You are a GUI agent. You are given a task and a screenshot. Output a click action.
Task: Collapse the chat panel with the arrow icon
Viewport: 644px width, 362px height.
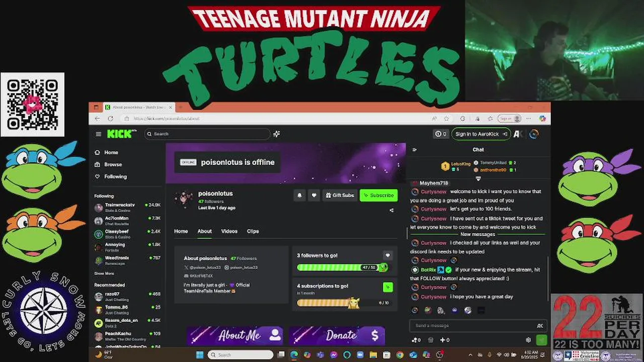click(x=415, y=149)
